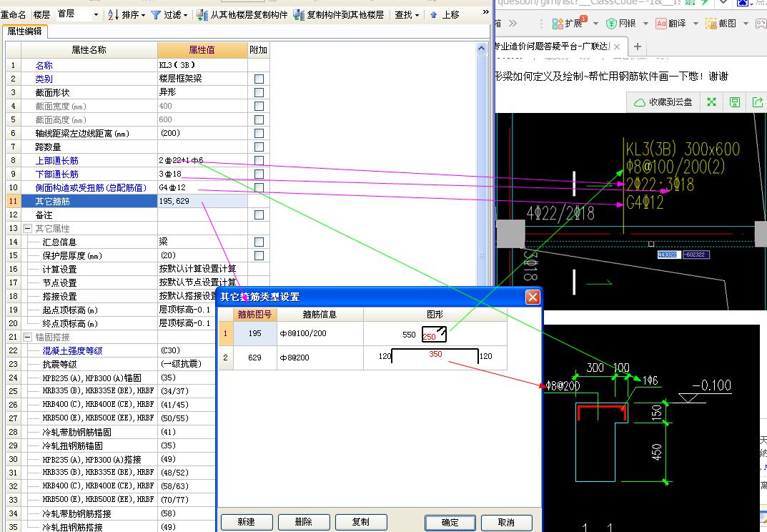Toggle the 附加 checkbox for 保护层厚度

point(259,255)
